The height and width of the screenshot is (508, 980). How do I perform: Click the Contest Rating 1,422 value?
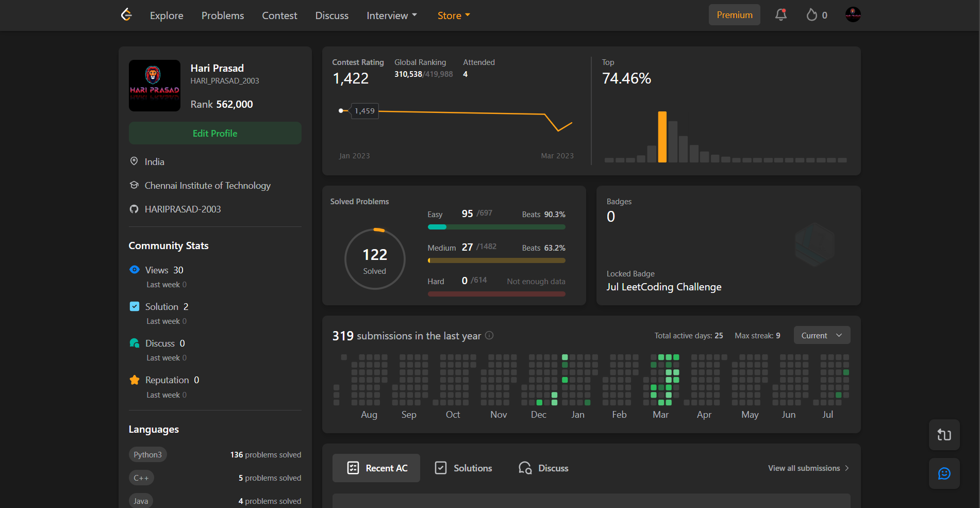click(x=351, y=78)
